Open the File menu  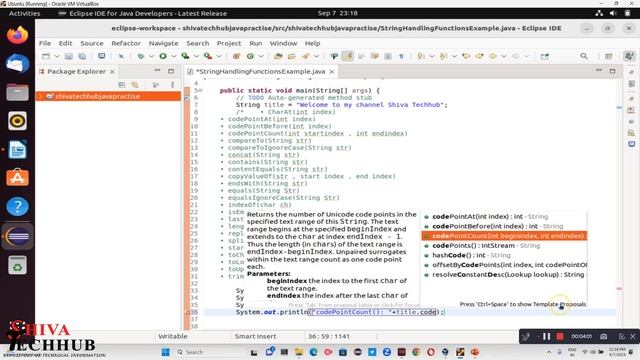(45, 43)
